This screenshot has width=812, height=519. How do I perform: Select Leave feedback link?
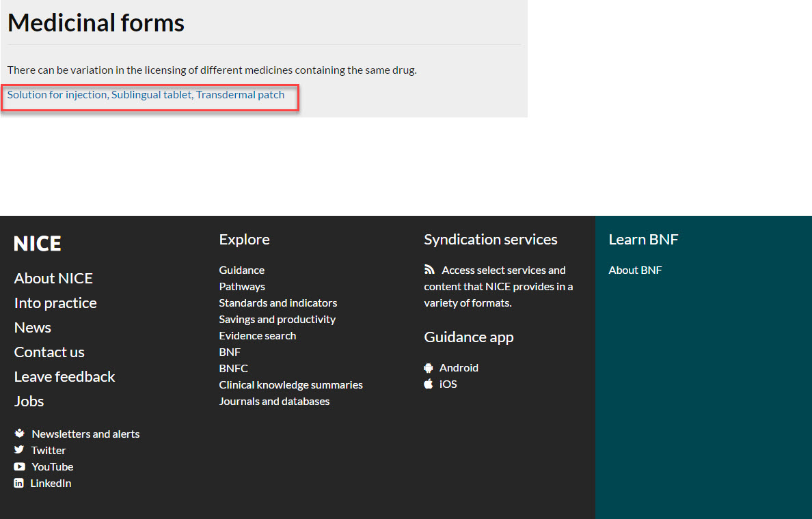[x=64, y=376]
